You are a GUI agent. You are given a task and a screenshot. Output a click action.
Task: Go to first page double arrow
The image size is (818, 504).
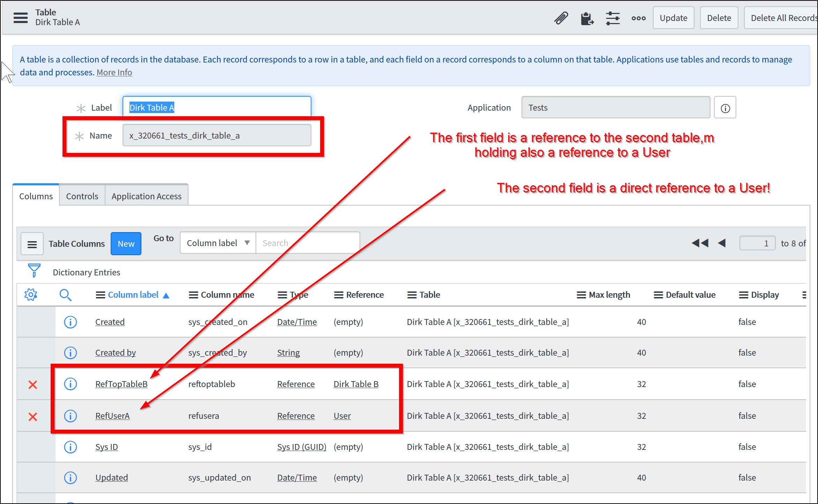point(700,243)
